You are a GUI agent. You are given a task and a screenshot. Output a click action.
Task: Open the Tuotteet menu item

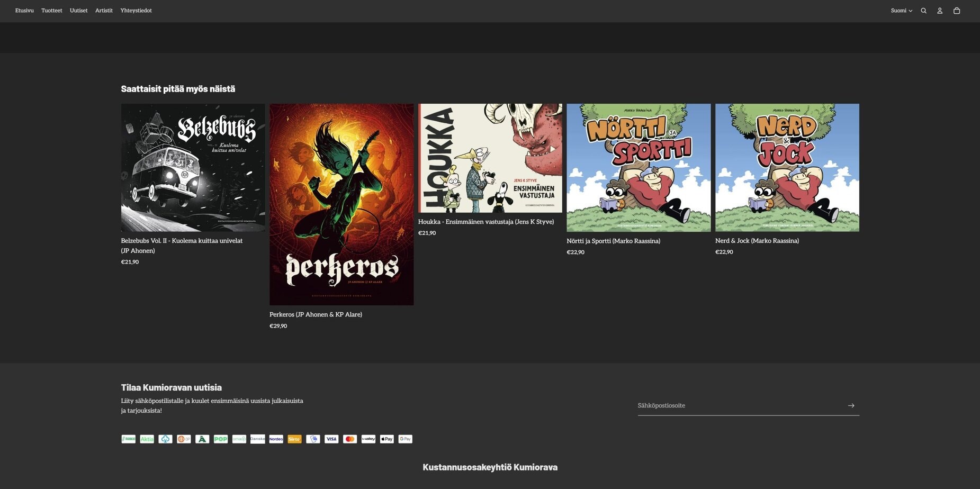point(52,11)
